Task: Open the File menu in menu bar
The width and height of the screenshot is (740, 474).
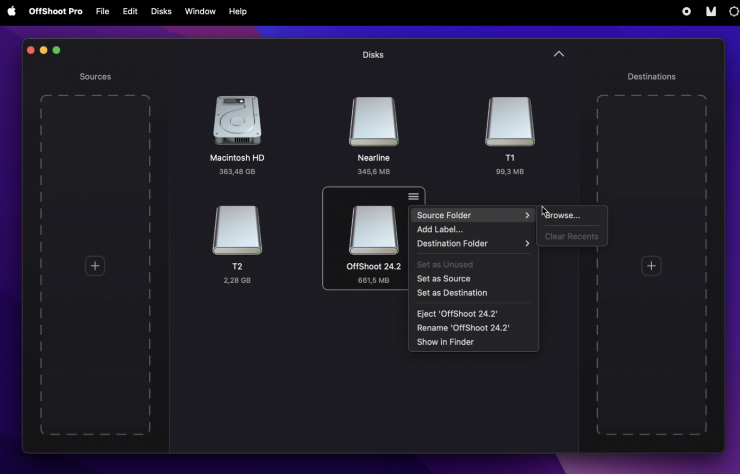Action: pyautogui.click(x=103, y=11)
